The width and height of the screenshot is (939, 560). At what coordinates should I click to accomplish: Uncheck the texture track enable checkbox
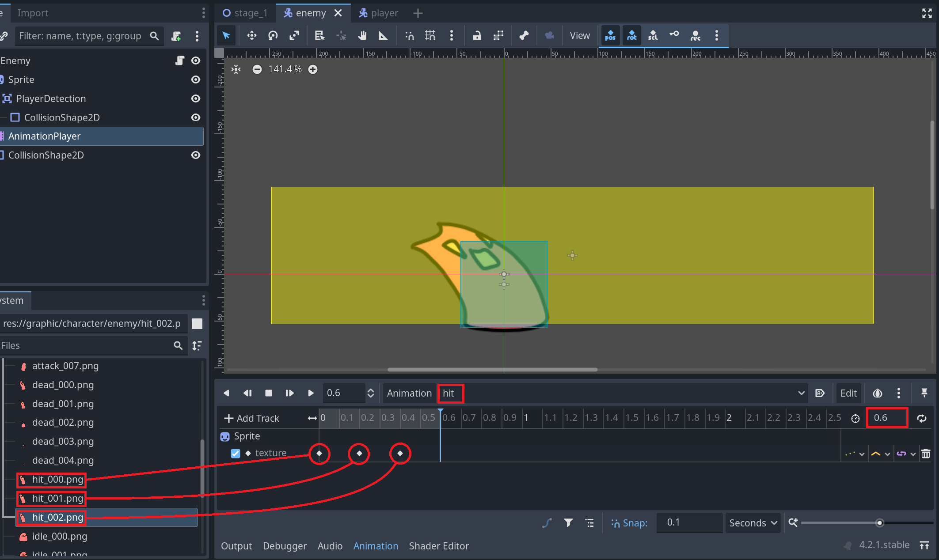coord(236,454)
